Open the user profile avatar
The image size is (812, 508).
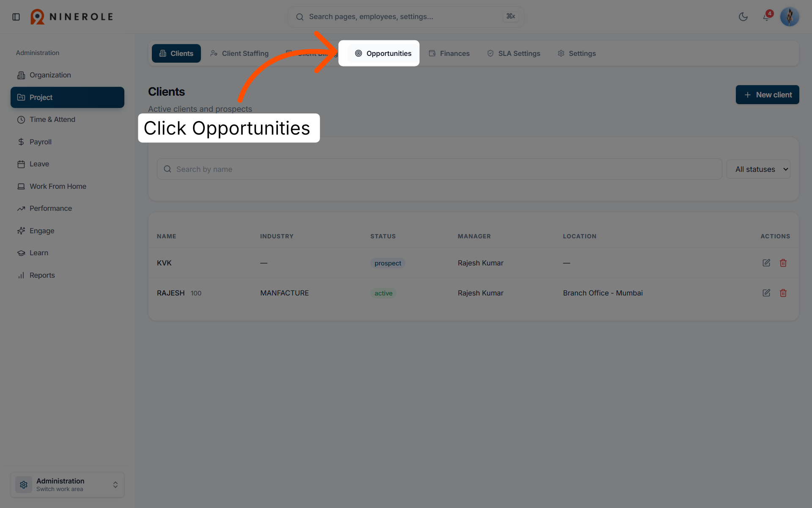point(790,17)
